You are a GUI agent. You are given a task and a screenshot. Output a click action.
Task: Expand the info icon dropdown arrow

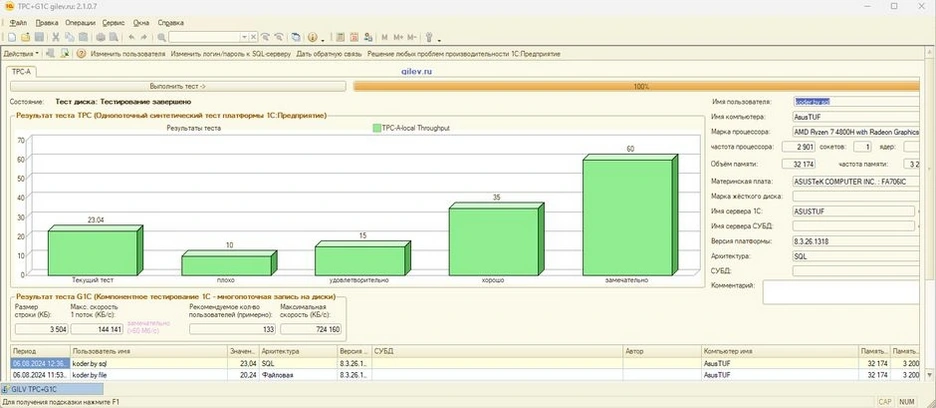[x=323, y=38]
